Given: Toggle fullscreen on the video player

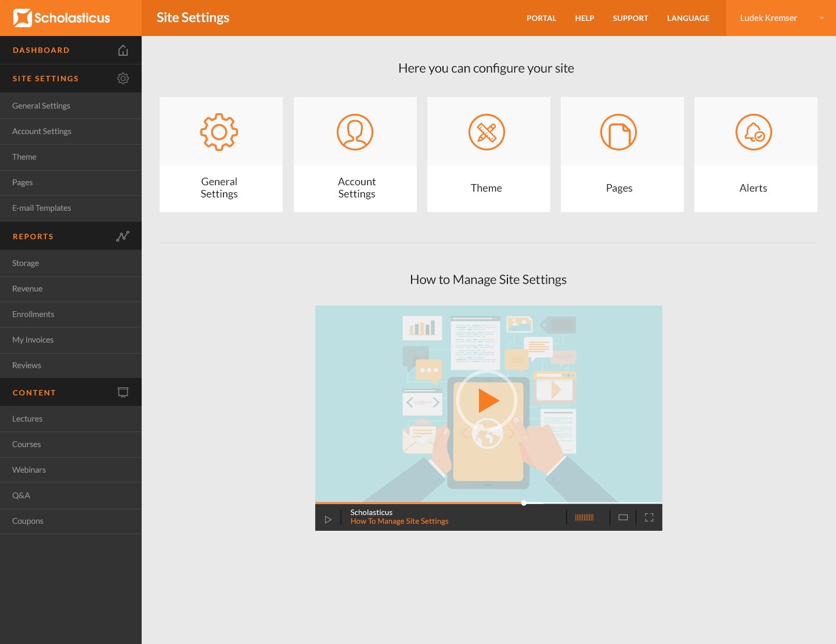Looking at the screenshot, I should click(649, 517).
